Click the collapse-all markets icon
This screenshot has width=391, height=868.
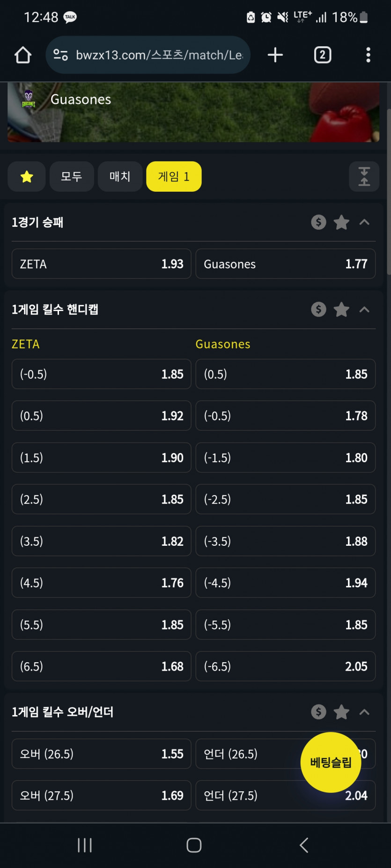click(364, 176)
